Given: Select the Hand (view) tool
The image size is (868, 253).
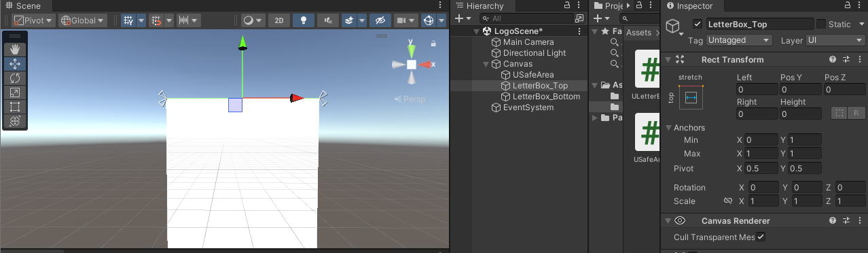Looking at the screenshot, I should [15, 49].
